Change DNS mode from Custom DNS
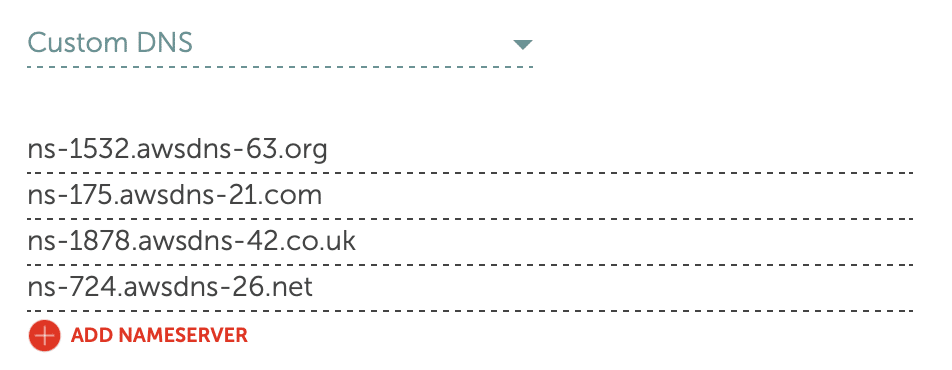Viewport: 952px width, 370px height. pyautogui.click(x=280, y=44)
